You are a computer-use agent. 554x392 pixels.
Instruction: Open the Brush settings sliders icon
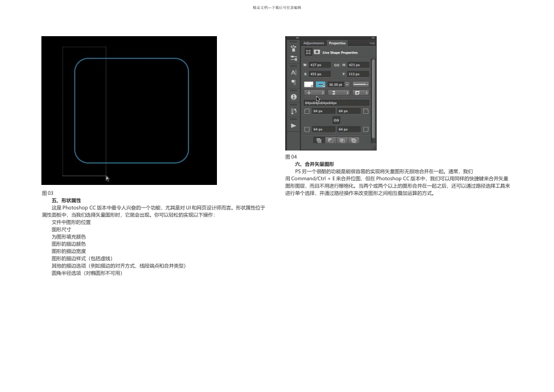coord(293,58)
